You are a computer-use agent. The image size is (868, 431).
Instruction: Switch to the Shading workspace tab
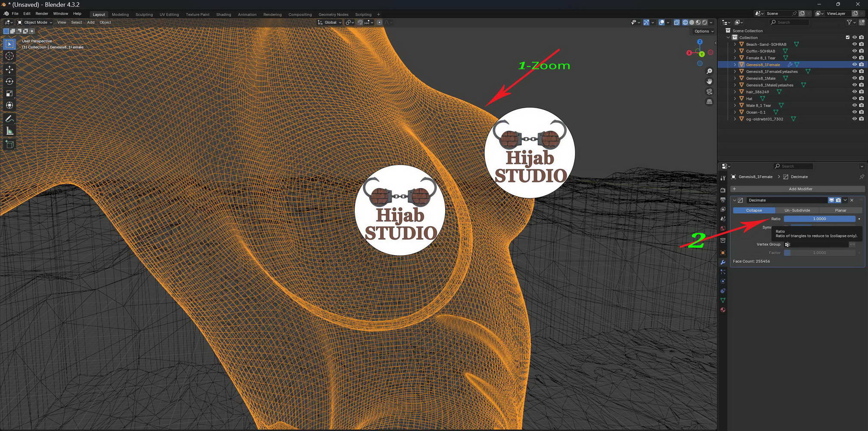tap(223, 15)
